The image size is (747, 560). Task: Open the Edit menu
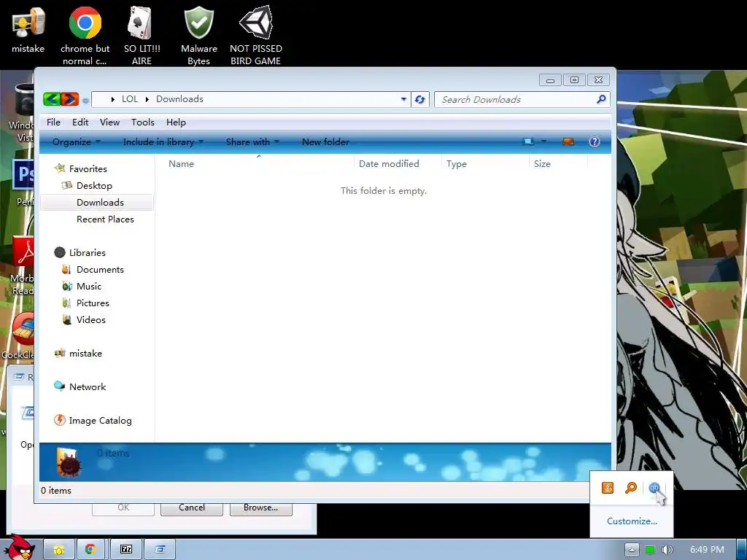pos(80,122)
